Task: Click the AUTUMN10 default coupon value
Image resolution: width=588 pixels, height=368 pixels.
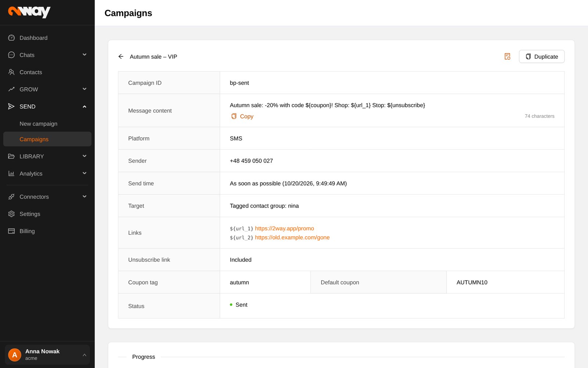Action: [x=472, y=283]
